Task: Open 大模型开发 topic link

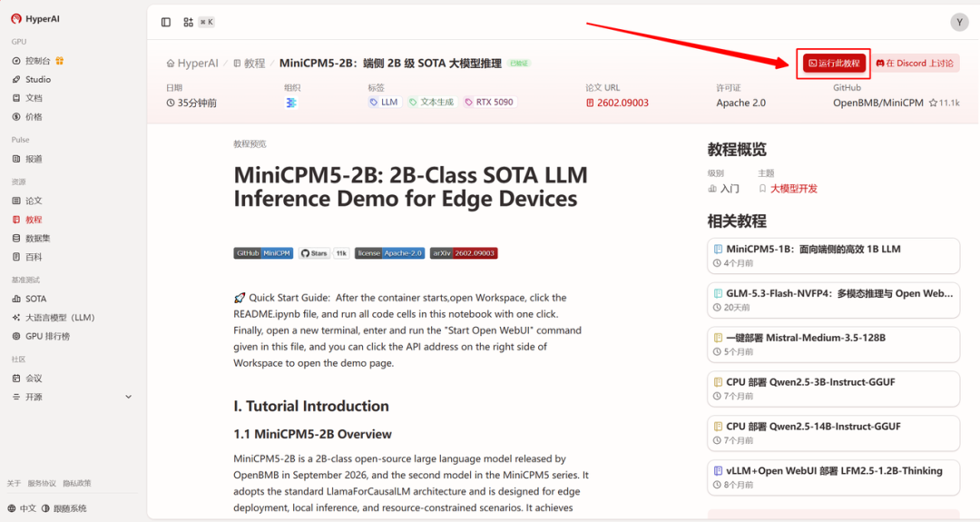Action: tap(794, 189)
